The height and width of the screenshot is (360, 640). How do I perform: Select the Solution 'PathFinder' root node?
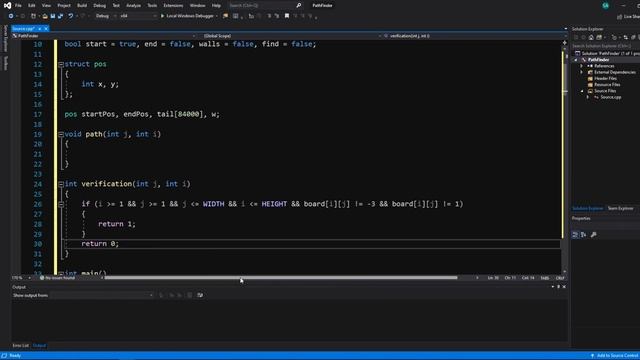tap(607, 53)
